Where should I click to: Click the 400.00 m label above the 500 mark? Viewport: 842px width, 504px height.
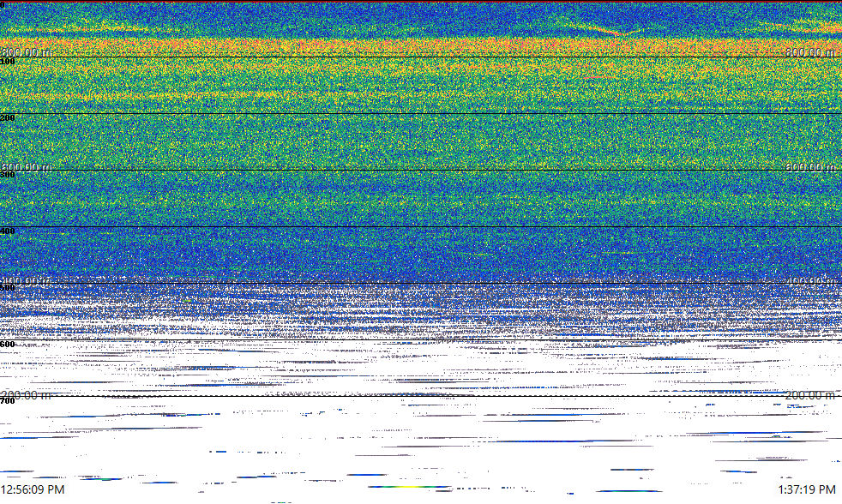(x=27, y=281)
